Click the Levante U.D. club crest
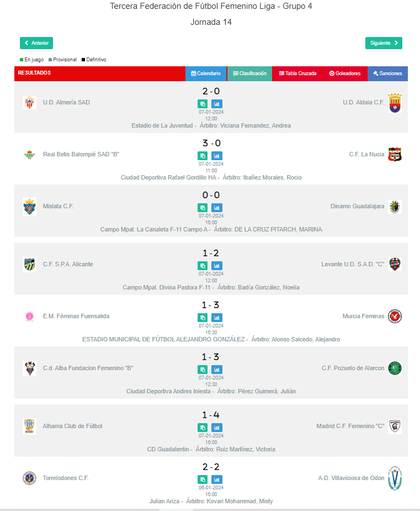 (394, 264)
